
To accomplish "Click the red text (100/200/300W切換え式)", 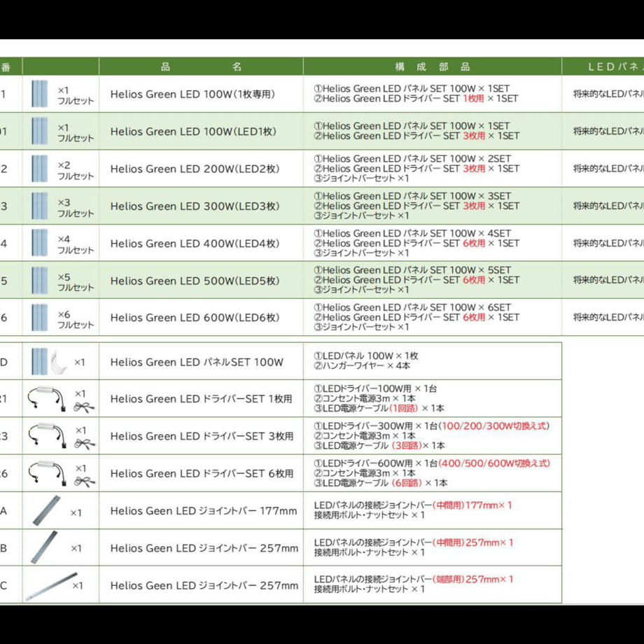I will [494, 426].
